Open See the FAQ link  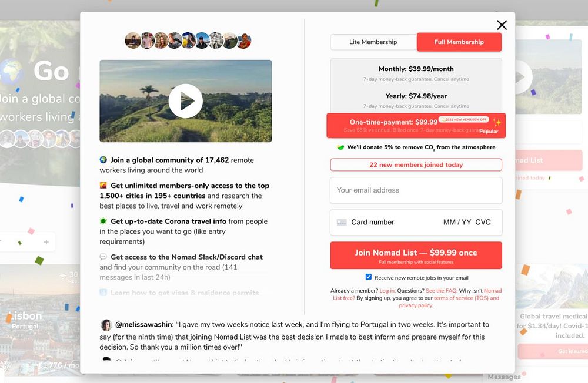pyautogui.click(x=441, y=290)
